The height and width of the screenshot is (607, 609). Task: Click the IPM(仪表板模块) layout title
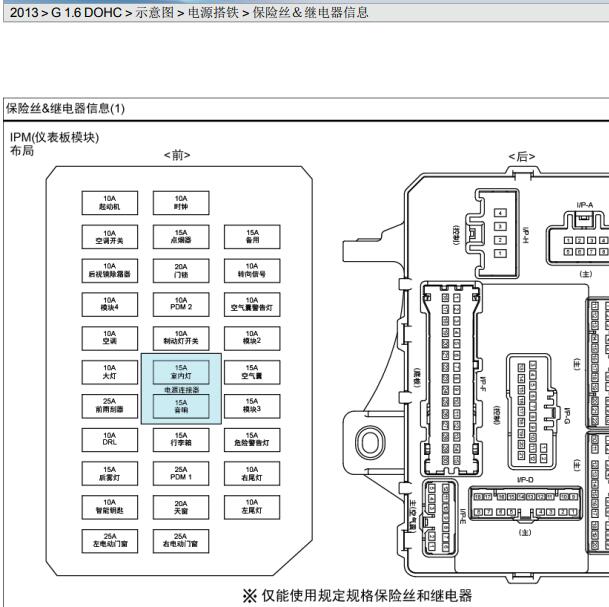coord(54,137)
